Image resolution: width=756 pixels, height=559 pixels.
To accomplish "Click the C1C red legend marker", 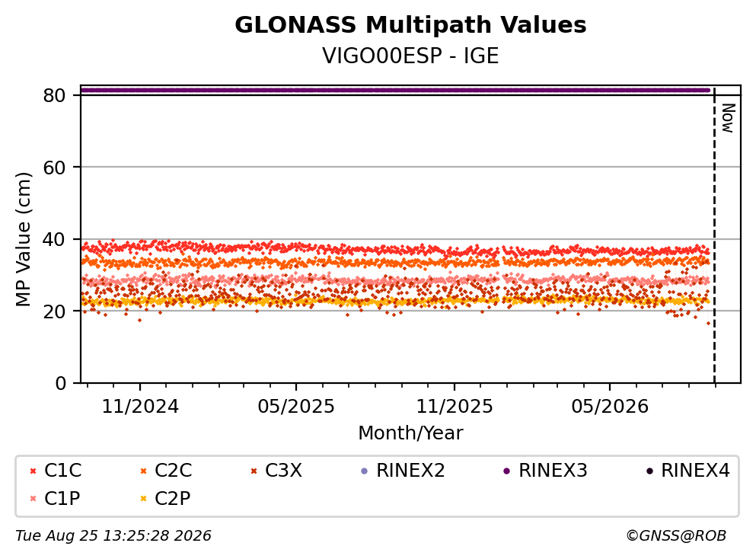I will (x=33, y=471).
